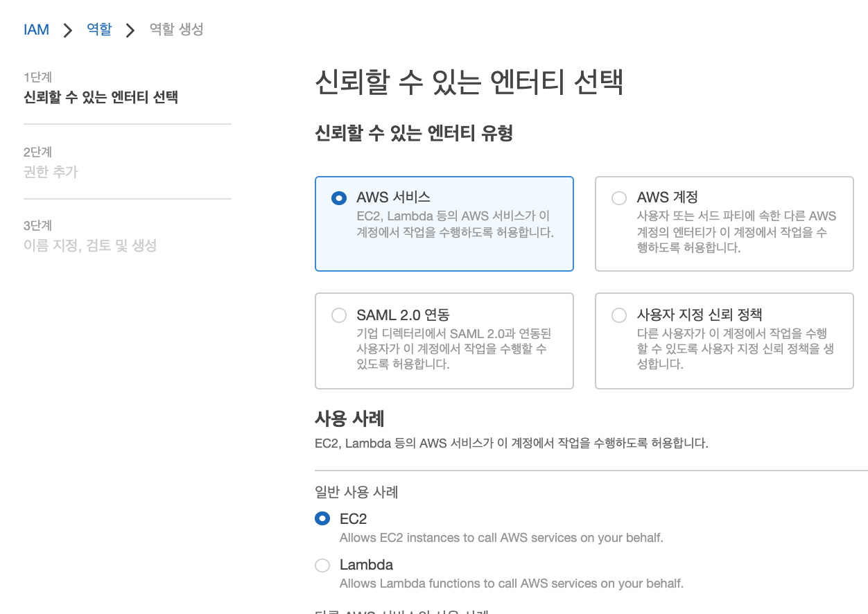Click breadcrumb chevron after 역할
The height and width of the screenshot is (614, 868).
tap(130, 30)
